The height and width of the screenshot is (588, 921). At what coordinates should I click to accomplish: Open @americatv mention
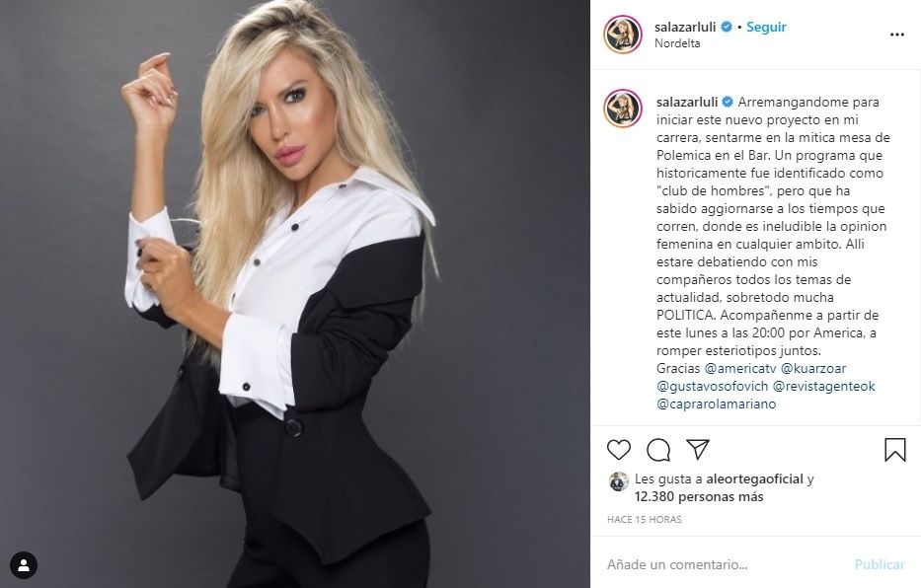740,369
